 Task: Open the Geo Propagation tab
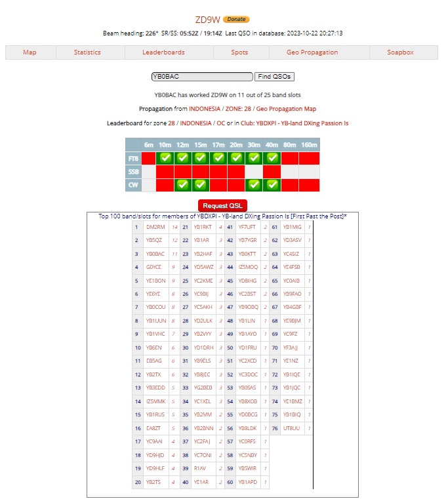coord(312,52)
